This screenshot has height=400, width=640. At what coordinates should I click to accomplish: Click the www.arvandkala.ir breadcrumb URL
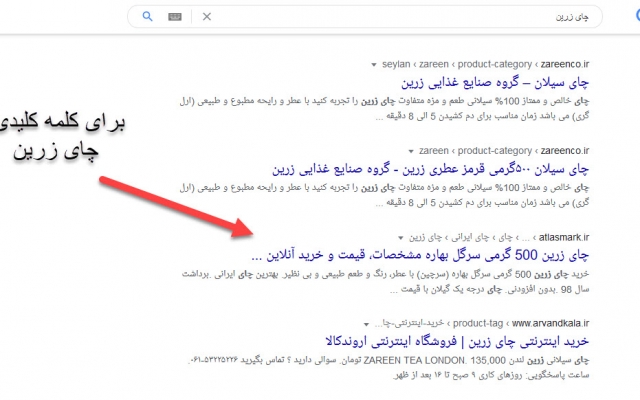click(550, 324)
